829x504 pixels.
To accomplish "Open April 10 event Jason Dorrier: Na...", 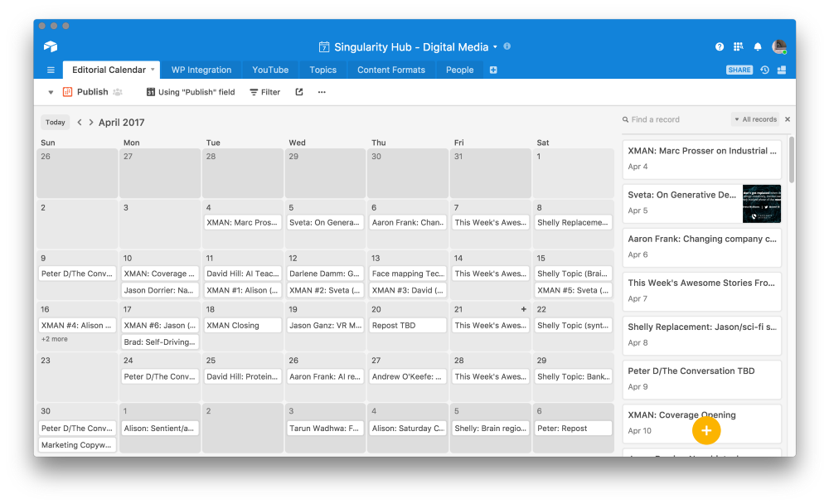I will tap(160, 290).
